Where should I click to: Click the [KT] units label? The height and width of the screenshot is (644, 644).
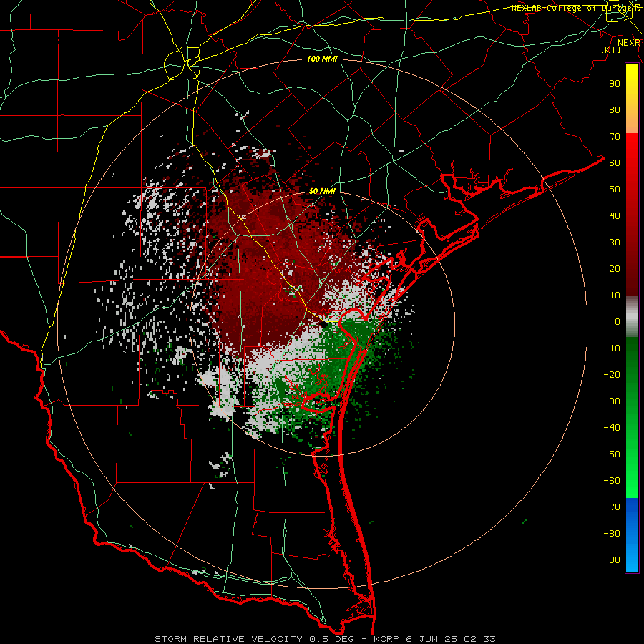click(x=610, y=49)
